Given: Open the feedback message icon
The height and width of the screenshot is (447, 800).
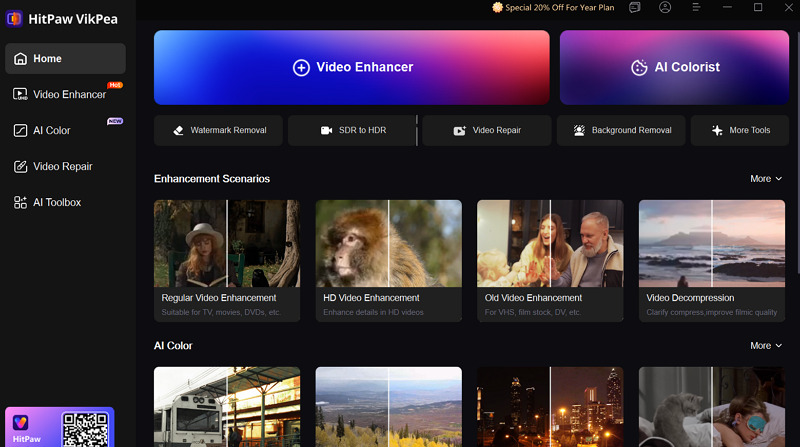Looking at the screenshot, I should [635, 8].
